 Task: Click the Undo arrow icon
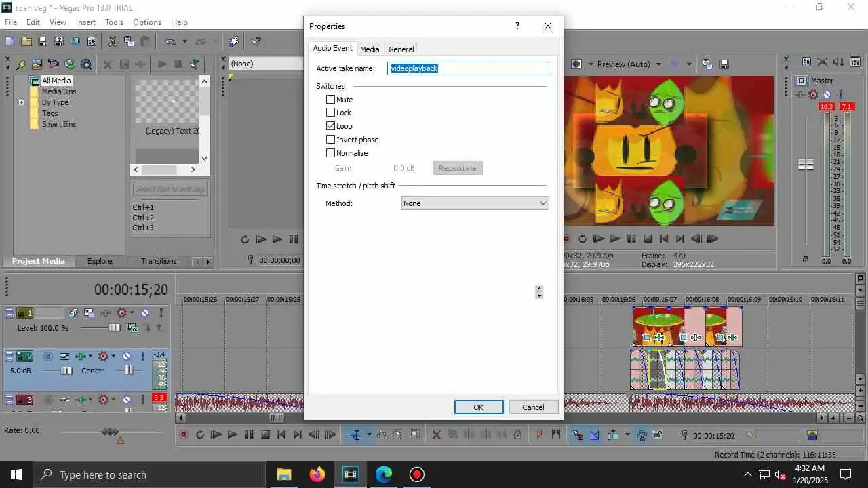coord(170,41)
